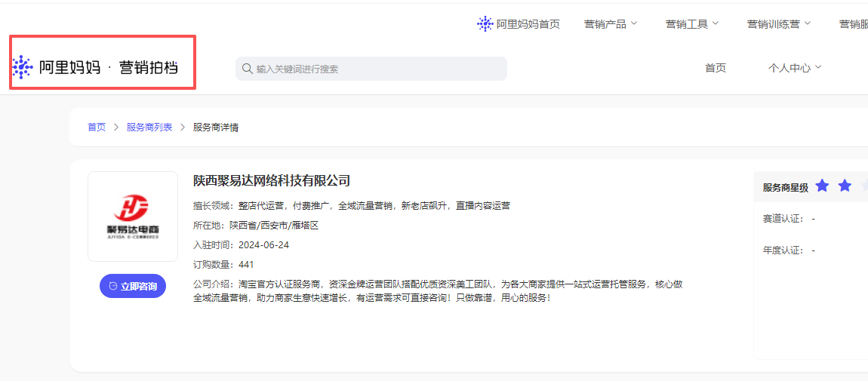Click the first blue service-provider star

[x=822, y=186]
